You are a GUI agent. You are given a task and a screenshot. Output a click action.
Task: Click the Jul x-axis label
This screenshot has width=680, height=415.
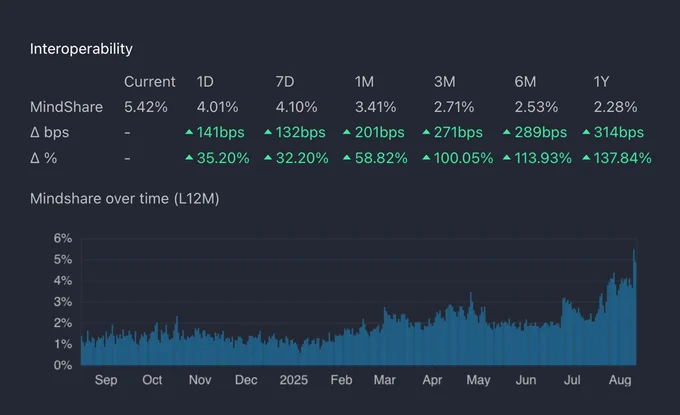pyautogui.click(x=572, y=380)
